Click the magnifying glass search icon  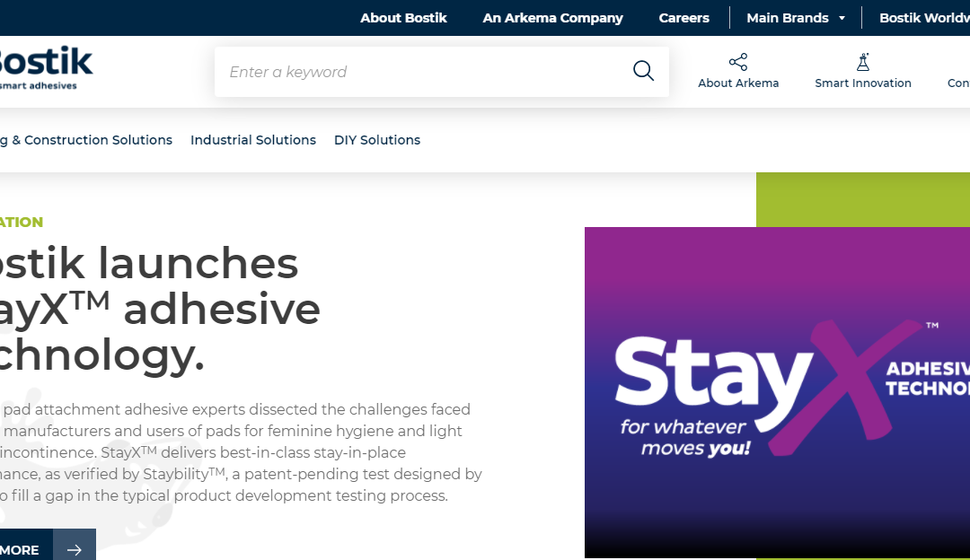[643, 71]
